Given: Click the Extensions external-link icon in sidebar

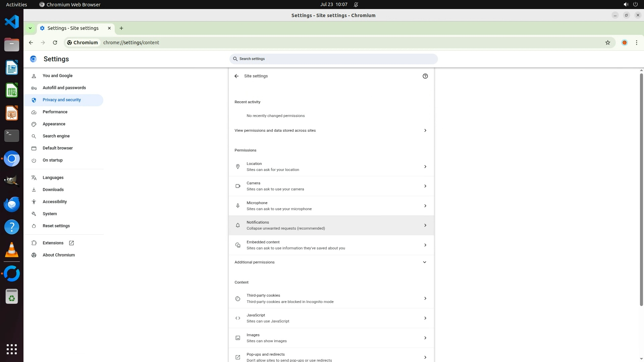Looking at the screenshot, I should [x=71, y=243].
